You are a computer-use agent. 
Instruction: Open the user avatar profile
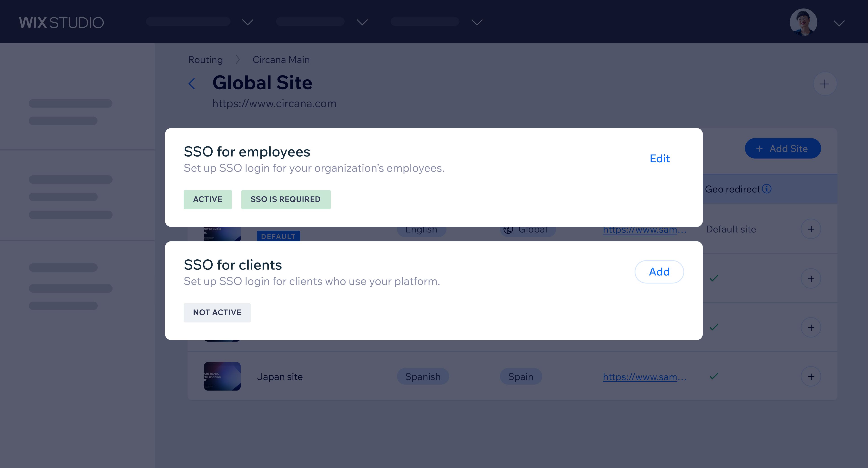coord(803,22)
